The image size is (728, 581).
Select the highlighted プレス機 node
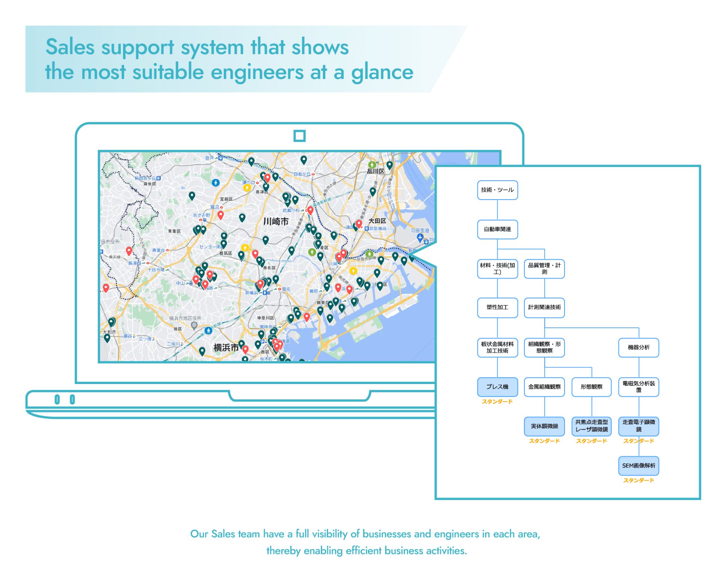[497, 387]
